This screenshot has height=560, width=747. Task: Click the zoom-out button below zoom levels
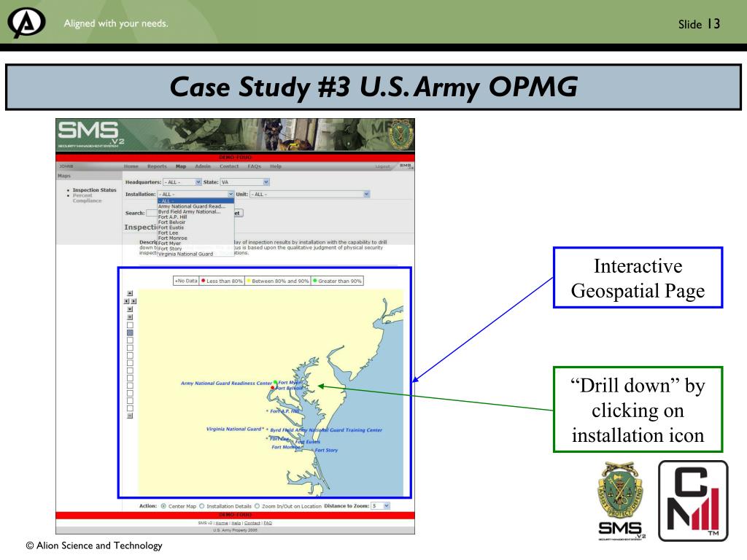(x=130, y=416)
